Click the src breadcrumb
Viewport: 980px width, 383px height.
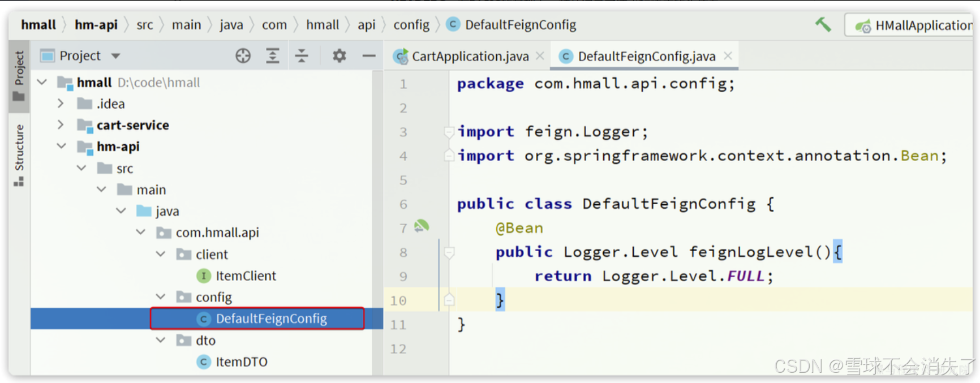pos(145,25)
